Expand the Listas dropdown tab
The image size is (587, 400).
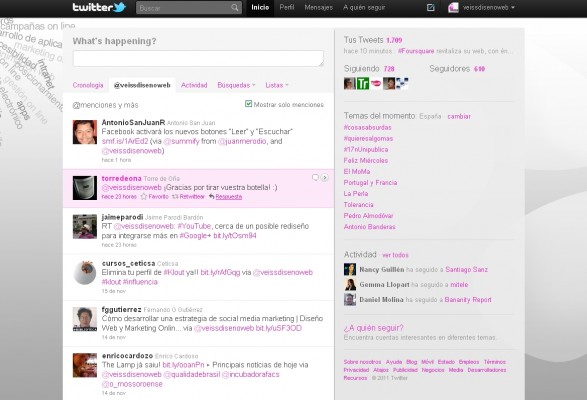[x=277, y=85]
